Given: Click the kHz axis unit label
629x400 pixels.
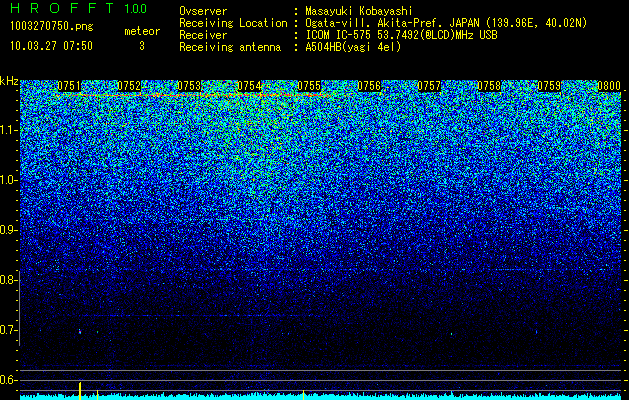Looking at the screenshot, I should coord(9,81).
